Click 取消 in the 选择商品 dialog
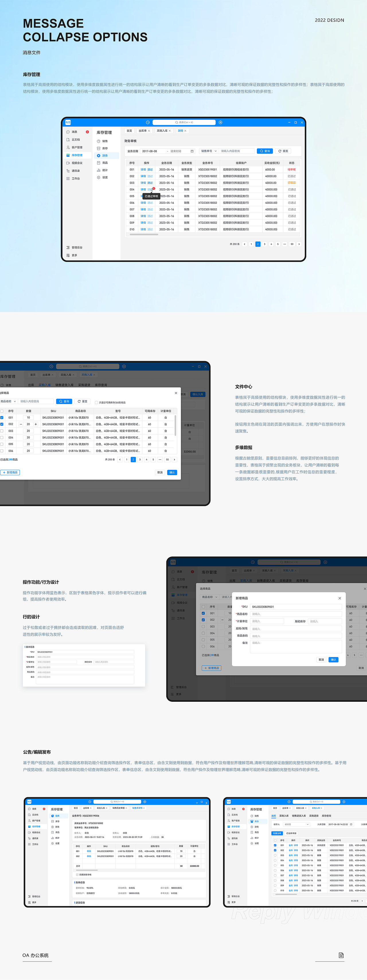 [x=160, y=473]
